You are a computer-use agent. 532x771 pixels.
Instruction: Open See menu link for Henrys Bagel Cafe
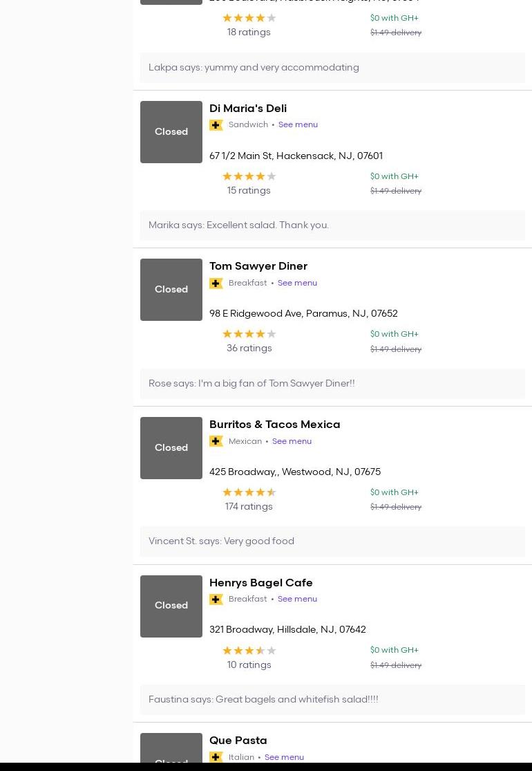(297, 599)
